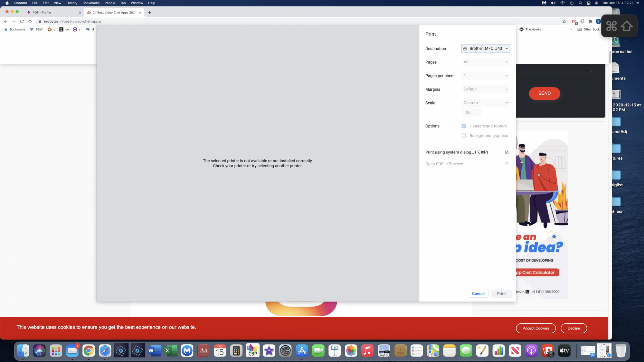
Task: Click the bookmark star icon in address bar
Action: pos(564,22)
